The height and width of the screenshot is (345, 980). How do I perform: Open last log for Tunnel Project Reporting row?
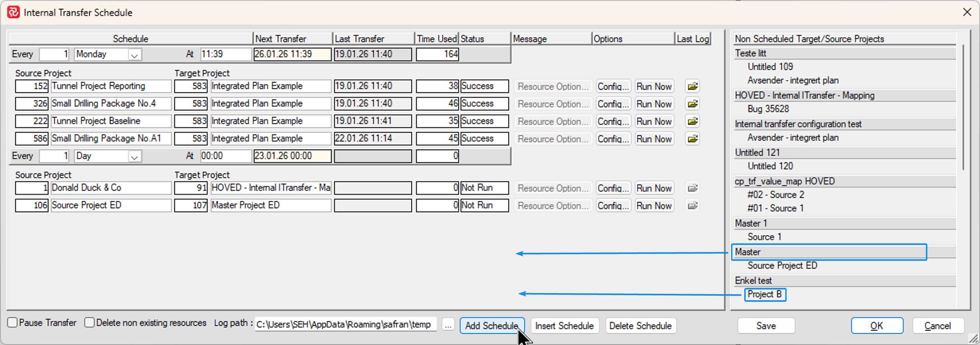(693, 86)
